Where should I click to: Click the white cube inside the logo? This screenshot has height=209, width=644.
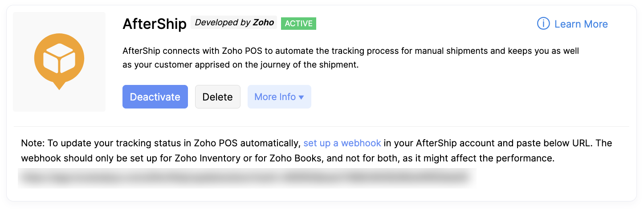pyautogui.click(x=59, y=59)
